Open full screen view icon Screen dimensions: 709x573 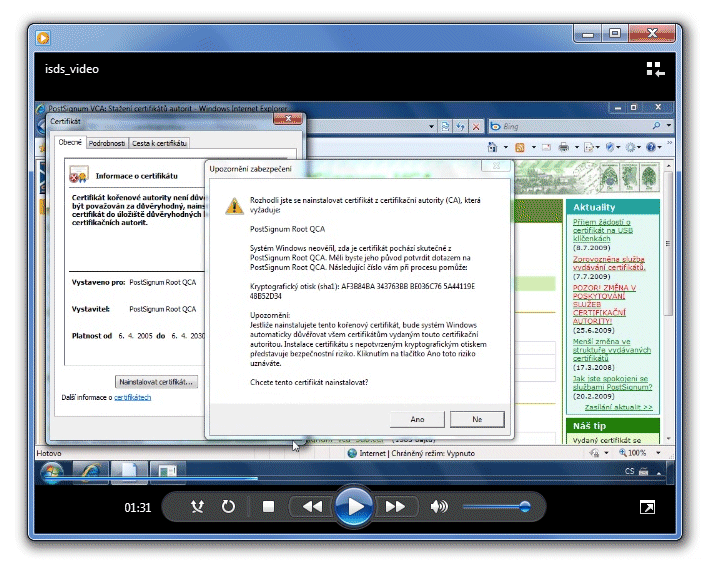tap(648, 507)
